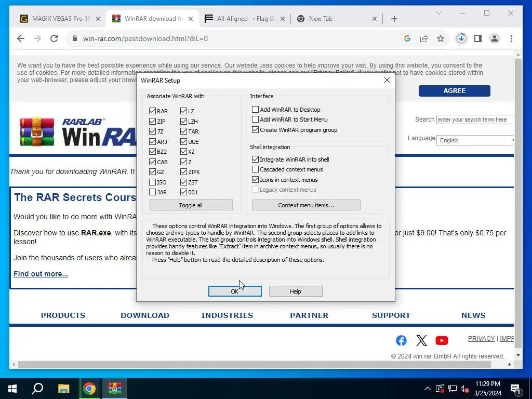This screenshot has width=532, height=399.
Task: Click the X (Twitter) icon in footer
Action: (421, 340)
